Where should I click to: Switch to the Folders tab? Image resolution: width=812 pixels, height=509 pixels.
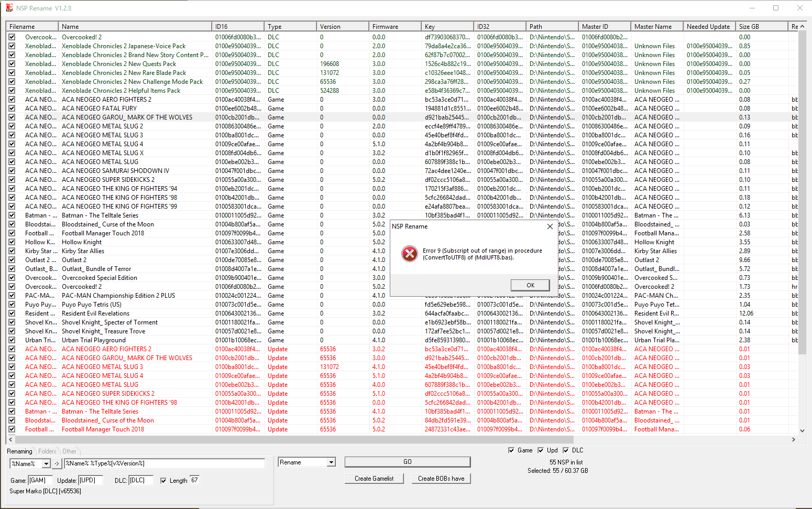point(47,451)
